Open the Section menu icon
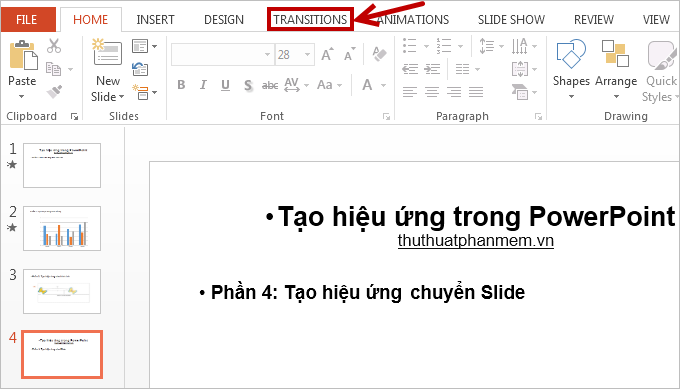This screenshot has height=389, width=680. click(x=144, y=92)
